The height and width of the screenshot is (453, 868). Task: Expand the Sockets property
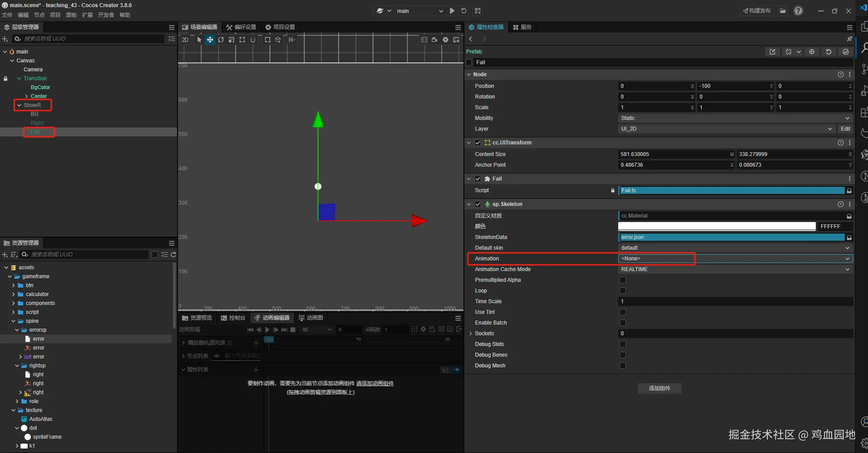pyautogui.click(x=471, y=334)
